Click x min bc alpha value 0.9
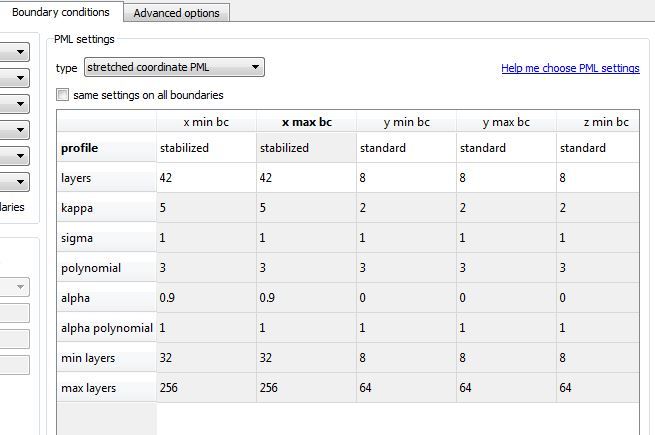This screenshot has height=435, width=655. (207, 298)
